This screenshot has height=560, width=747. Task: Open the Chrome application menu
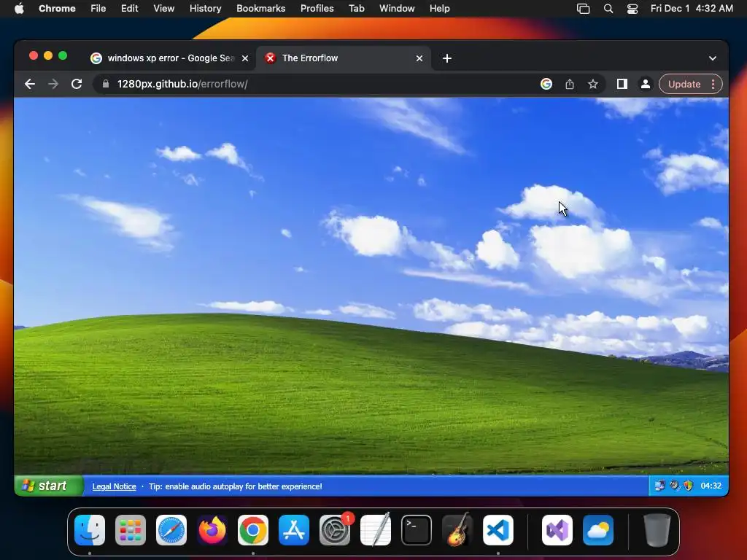click(57, 8)
